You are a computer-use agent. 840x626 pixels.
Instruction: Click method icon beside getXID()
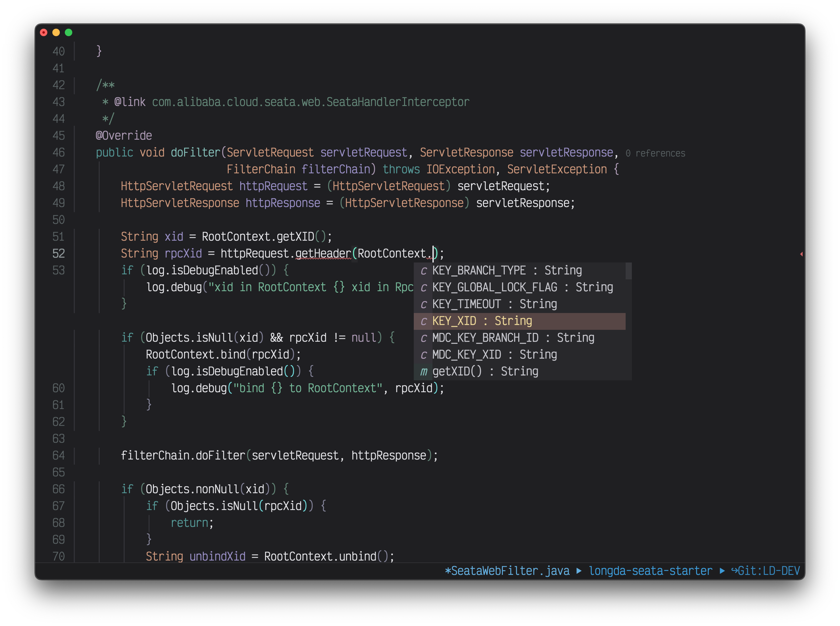coord(424,372)
